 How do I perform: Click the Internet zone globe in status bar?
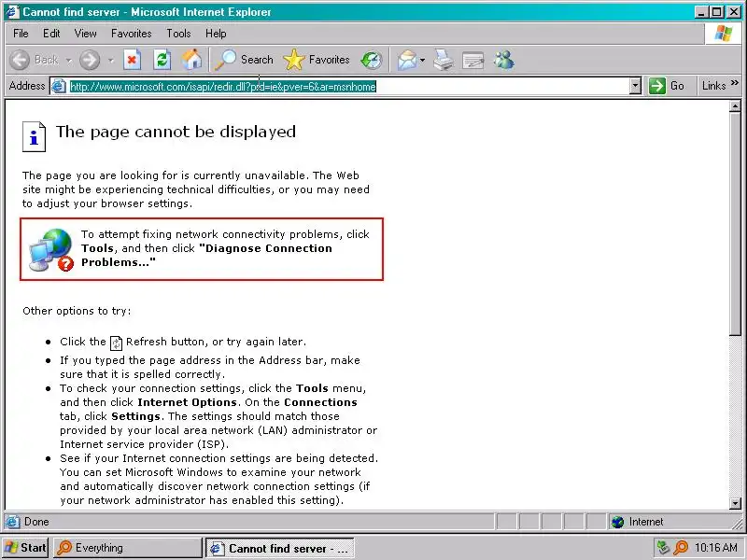tap(618, 523)
